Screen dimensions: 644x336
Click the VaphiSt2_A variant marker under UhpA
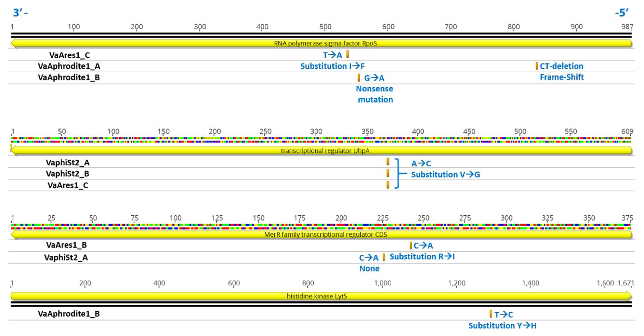388,162
